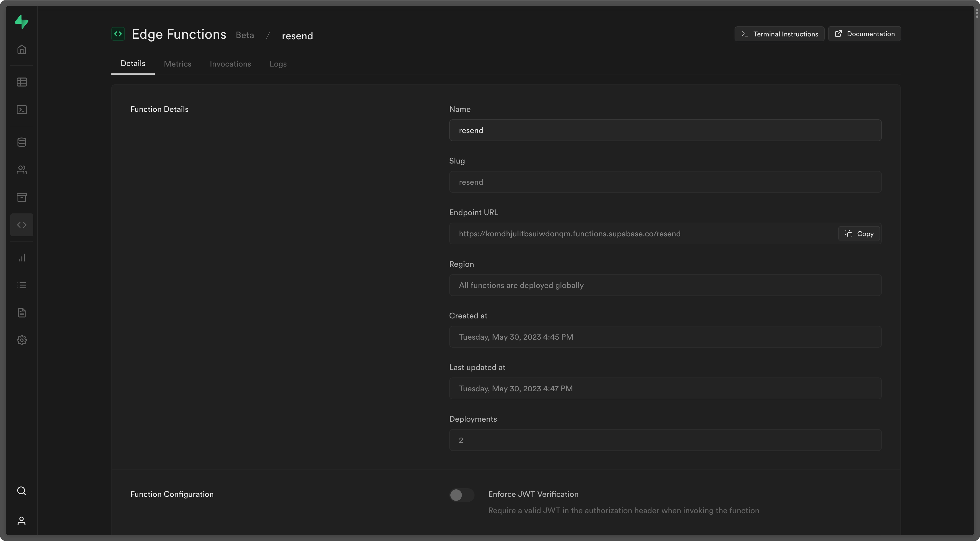Open the user account icon
Viewport: 980px width, 541px height.
pos(22,521)
